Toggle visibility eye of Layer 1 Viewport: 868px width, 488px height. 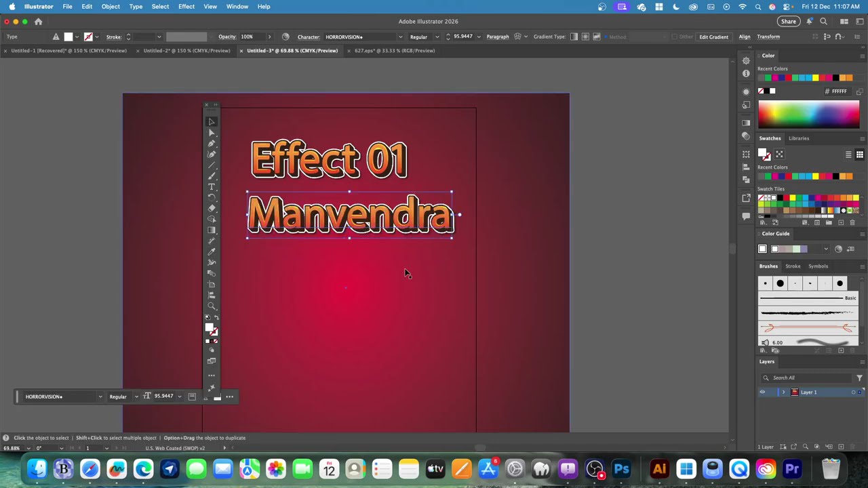[762, 392]
